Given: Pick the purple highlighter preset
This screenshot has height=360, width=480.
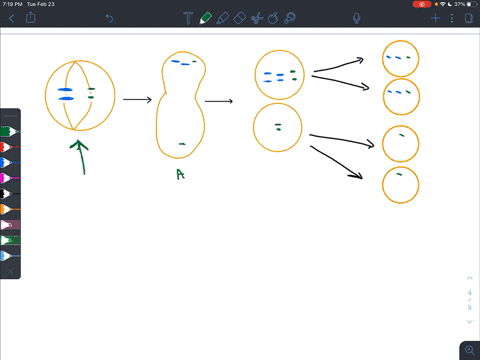Looking at the screenshot, I should click(x=10, y=225).
